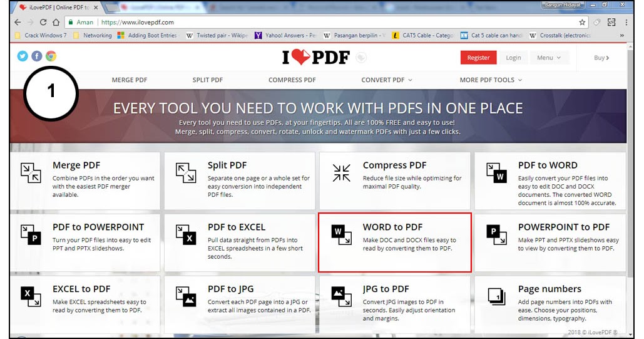The image size is (644, 339).
Task: Expand the MORE PDF TOOLS dropdown
Action: coord(491,80)
